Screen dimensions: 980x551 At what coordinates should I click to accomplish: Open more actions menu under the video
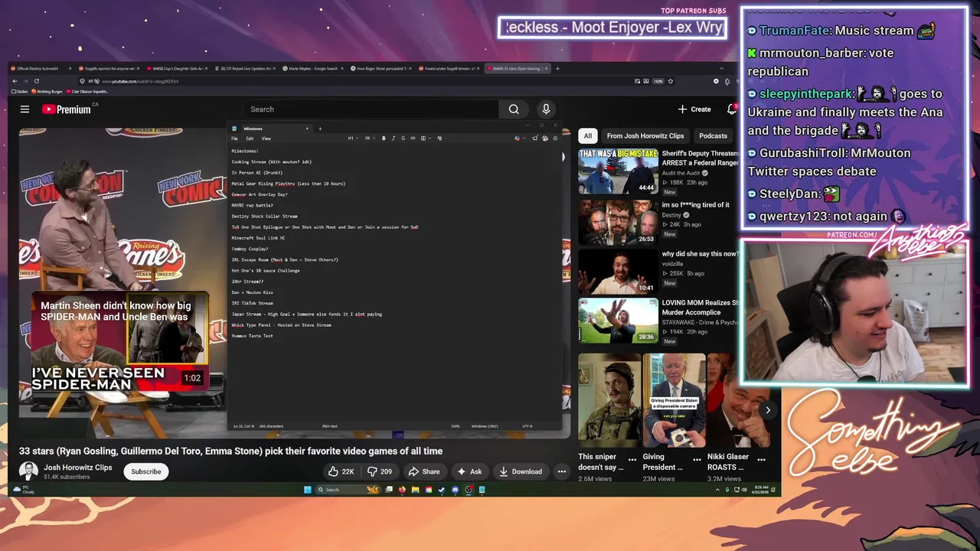[561, 471]
